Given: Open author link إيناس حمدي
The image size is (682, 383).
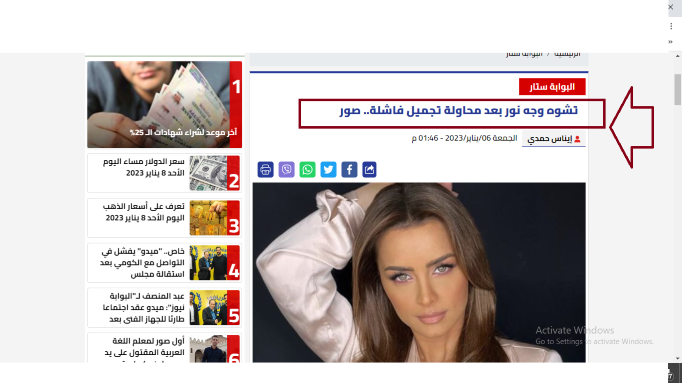Looking at the screenshot, I should point(549,139).
